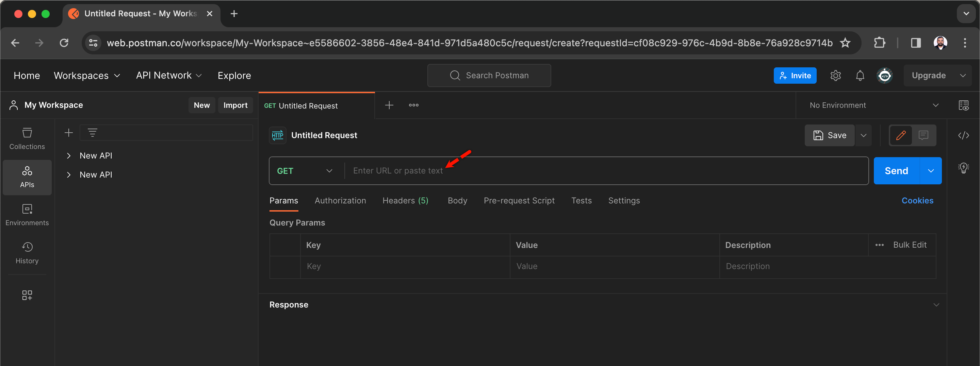This screenshot has width=980, height=366.
Task: Switch to the Headers (5) tab
Action: (405, 200)
